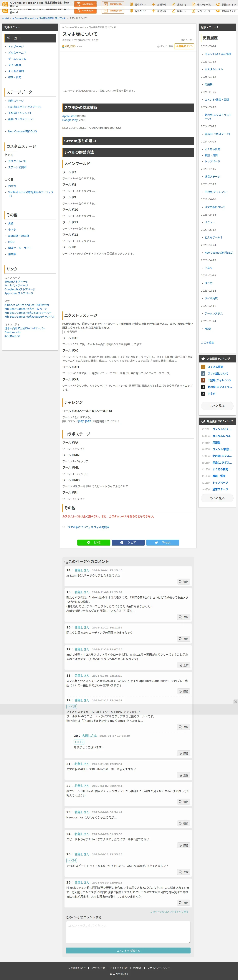
Task: Open 日本人向け非公式Discordサーバー link
Action: (25, 328)
